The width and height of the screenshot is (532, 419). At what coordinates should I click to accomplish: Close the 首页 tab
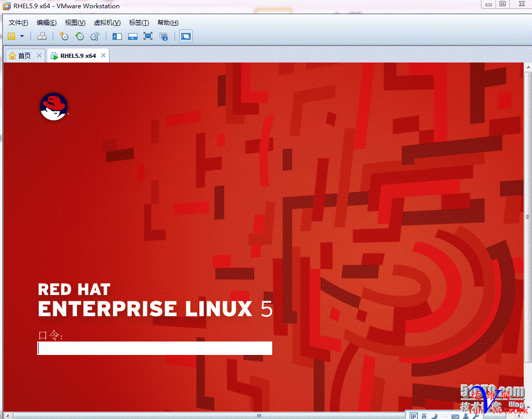(39, 55)
